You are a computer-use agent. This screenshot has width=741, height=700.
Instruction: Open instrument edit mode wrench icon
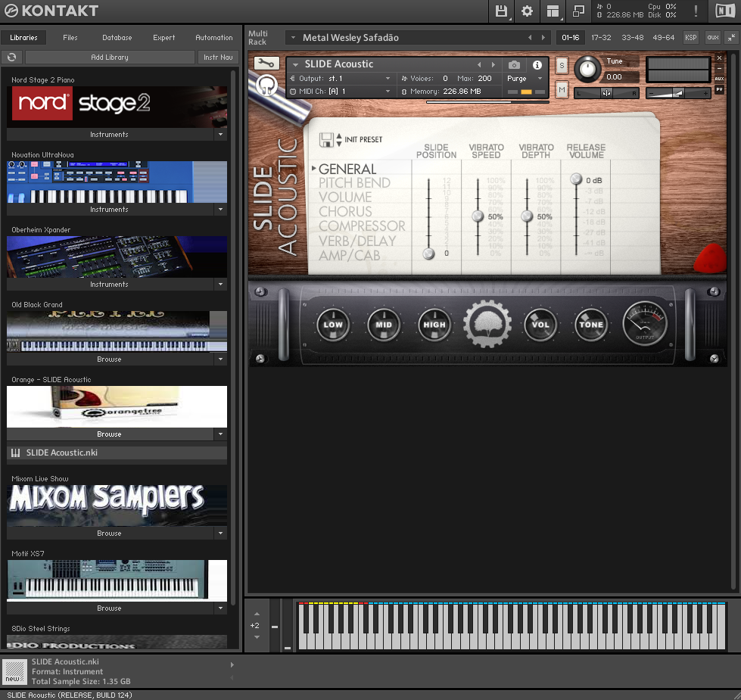pos(266,63)
